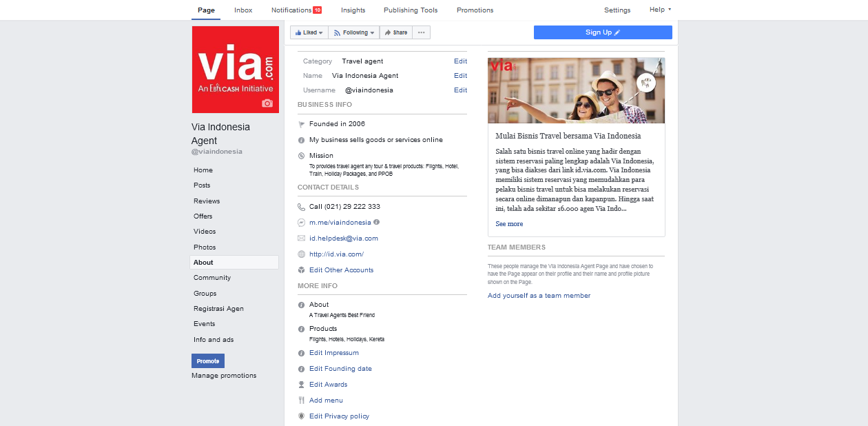Click the info icon next to m.me/viaindonesia link
Image resolution: width=868 pixels, height=426 pixels.
pyautogui.click(x=376, y=222)
